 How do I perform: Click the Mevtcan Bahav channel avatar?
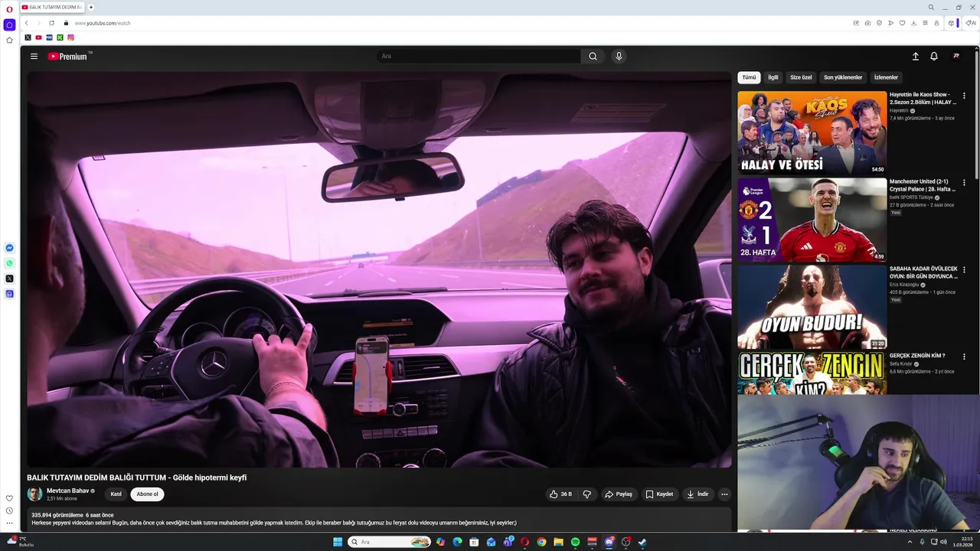tap(34, 494)
